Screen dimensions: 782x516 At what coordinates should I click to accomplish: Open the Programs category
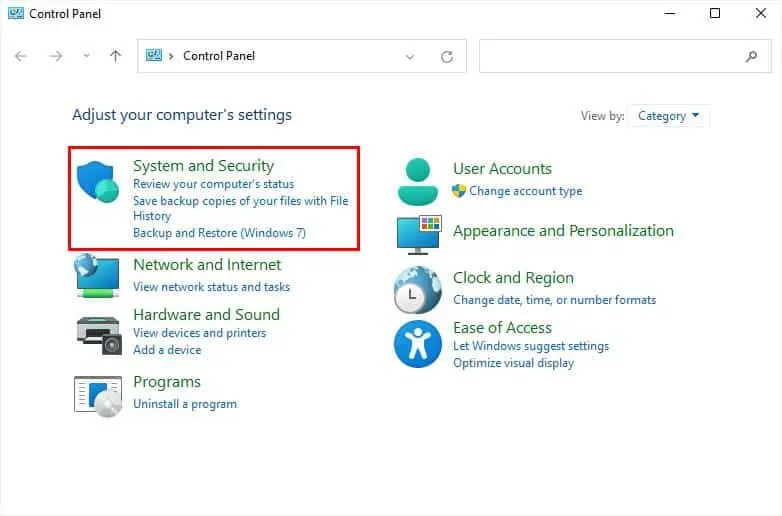tap(167, 382)
